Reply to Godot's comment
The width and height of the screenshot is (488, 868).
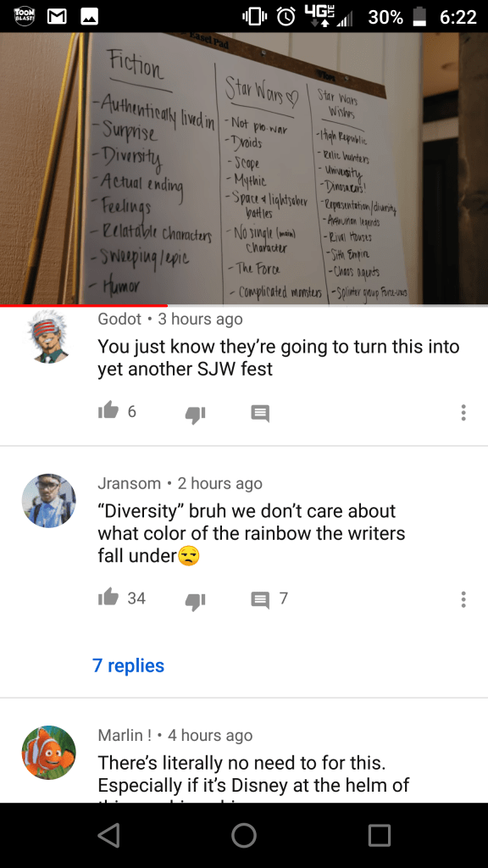[x=260, y=413]
